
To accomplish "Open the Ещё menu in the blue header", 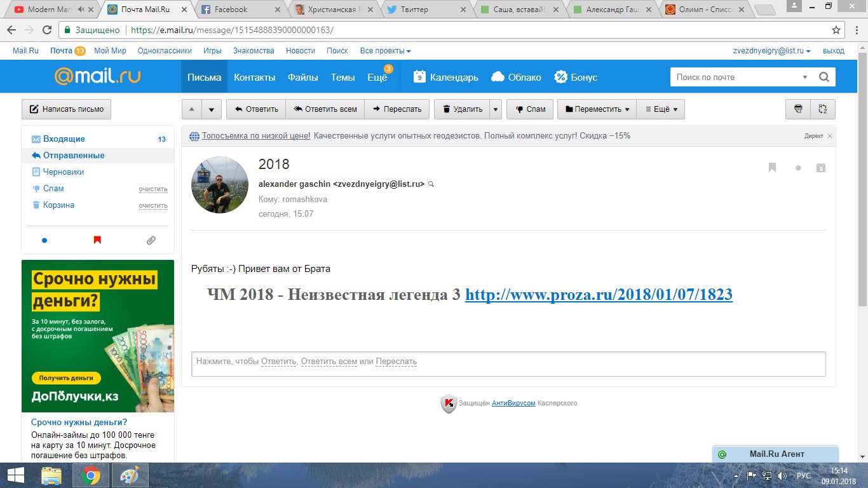I will [377, 77].
